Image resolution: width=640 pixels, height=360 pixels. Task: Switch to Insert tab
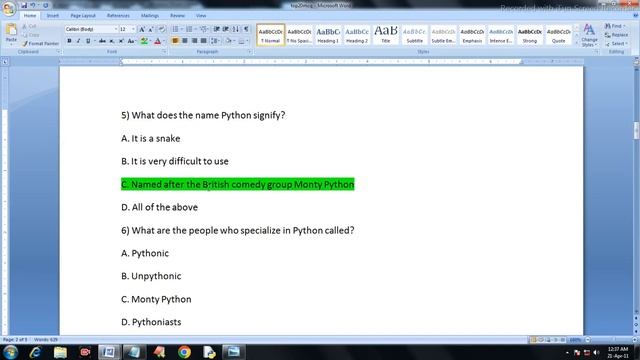coord(53,16)
